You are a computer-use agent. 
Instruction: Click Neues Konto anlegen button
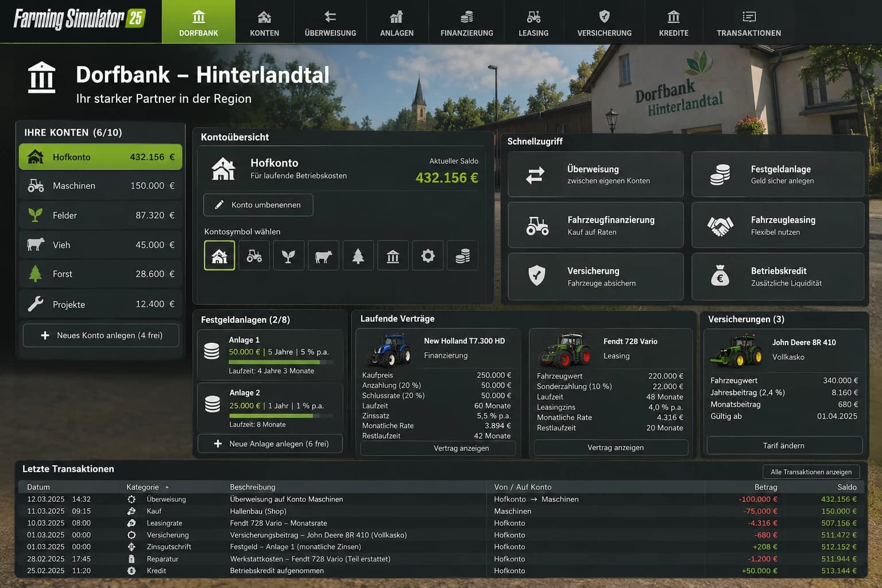[x=101, y=335]
